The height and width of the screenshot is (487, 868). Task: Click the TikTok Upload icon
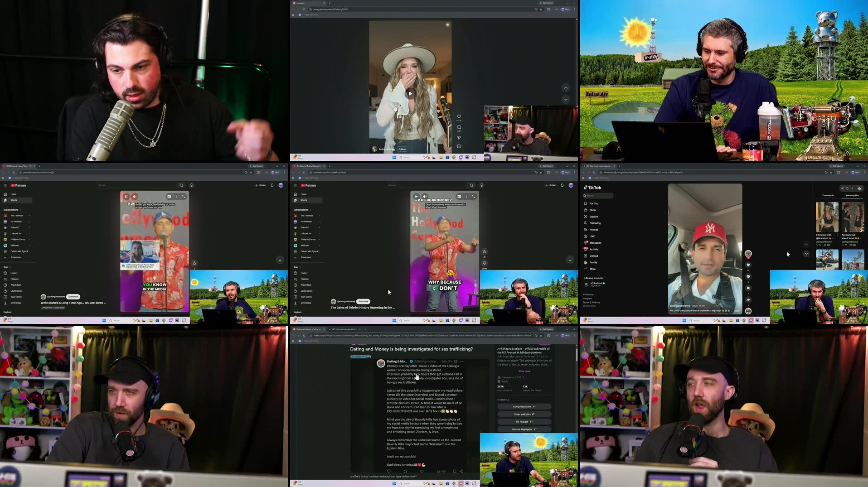tap(592, 256)
